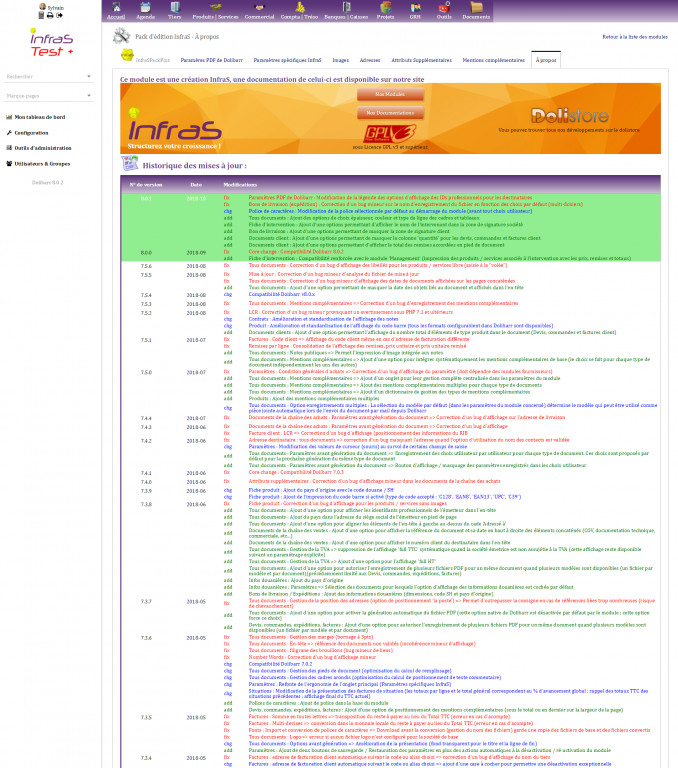Click the logout arrow icon
This screenshot has width=678, height=768.
coord(59,15)
